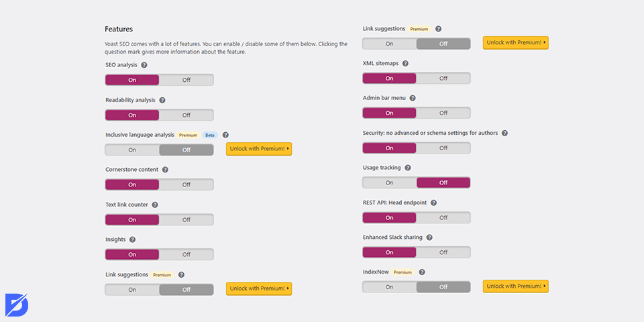
Task: Click the Readability analysis help icon
Action: coord(162,100)
